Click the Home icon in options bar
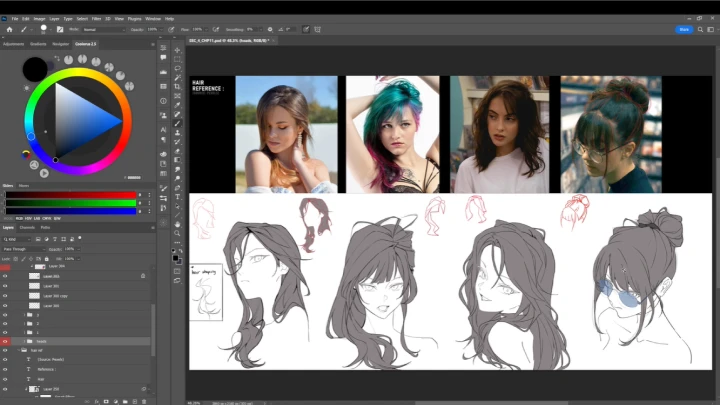Screen dimensions: 720x405 [9, 29]
